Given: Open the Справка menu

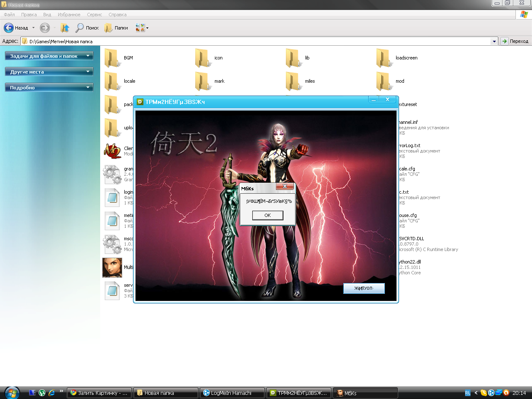Looking at the screenshot, I should coord(117,15).
